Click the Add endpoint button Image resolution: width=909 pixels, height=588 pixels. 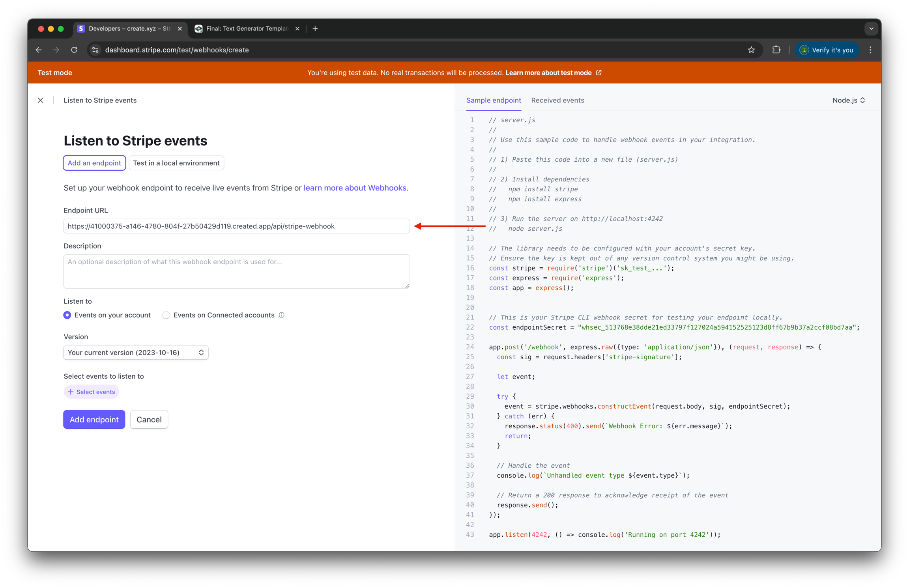[x=94, y=420]
